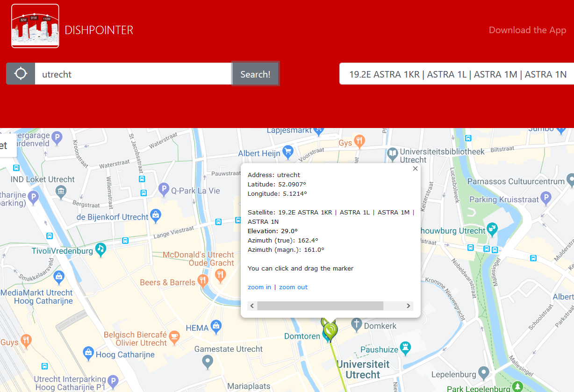Select the Park Lepelenburg tree icon
The image size is (574, 392).
click(517, 387)
